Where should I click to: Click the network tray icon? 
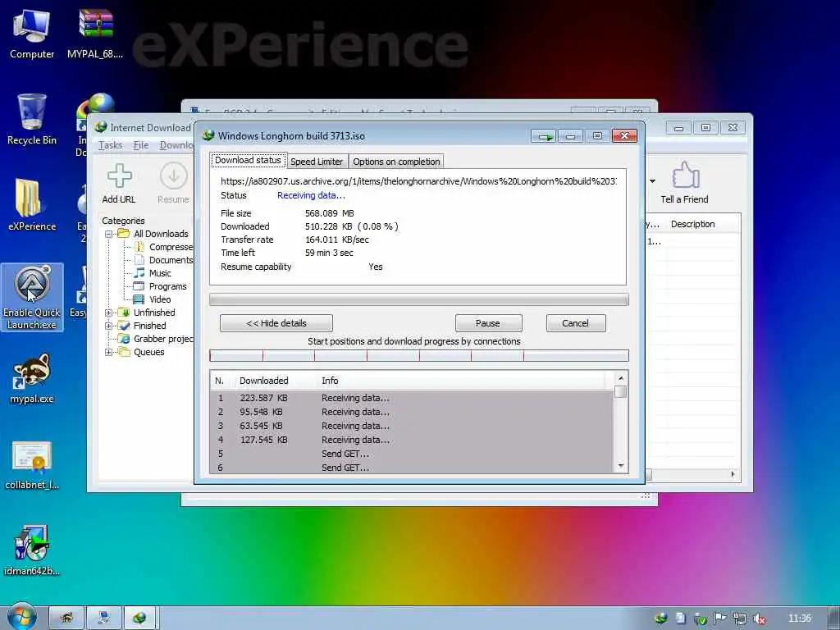pos(740,619)
